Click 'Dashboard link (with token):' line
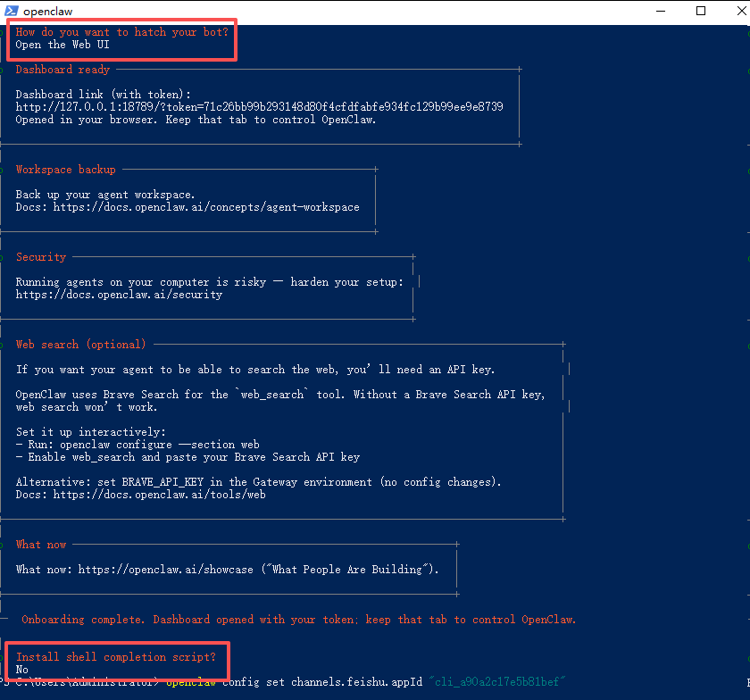The height and width of the screenshot is (700, 750). tap(104, 95)
